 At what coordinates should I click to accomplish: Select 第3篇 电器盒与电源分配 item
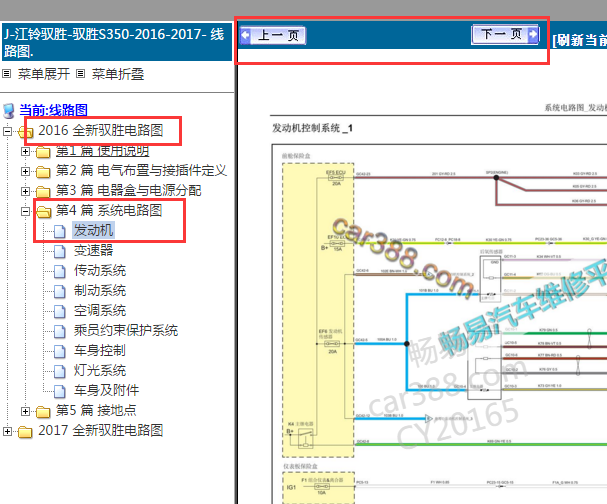coord(129,190)
